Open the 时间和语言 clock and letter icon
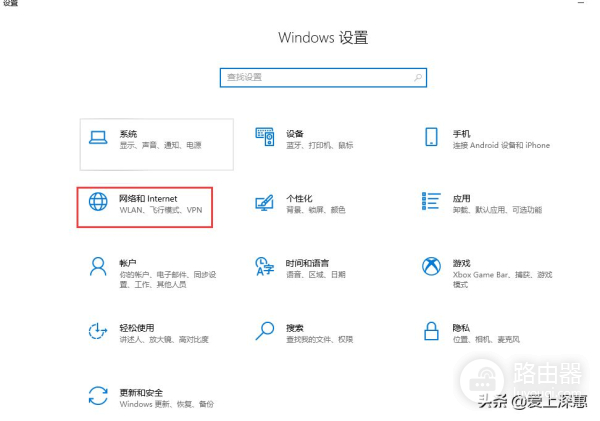The image size is (600, 421). [265, 266]
